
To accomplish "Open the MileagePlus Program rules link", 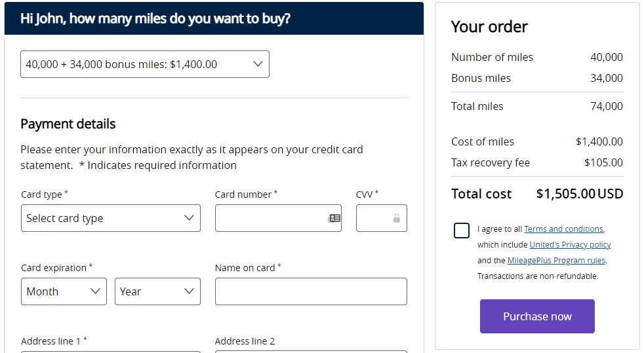I will 557,261.
